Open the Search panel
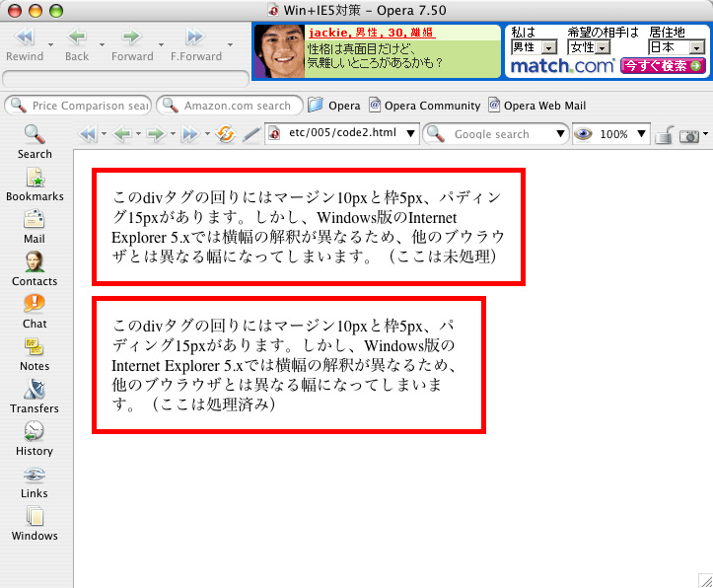Screen dimensions: 713x588 [35, 142]
